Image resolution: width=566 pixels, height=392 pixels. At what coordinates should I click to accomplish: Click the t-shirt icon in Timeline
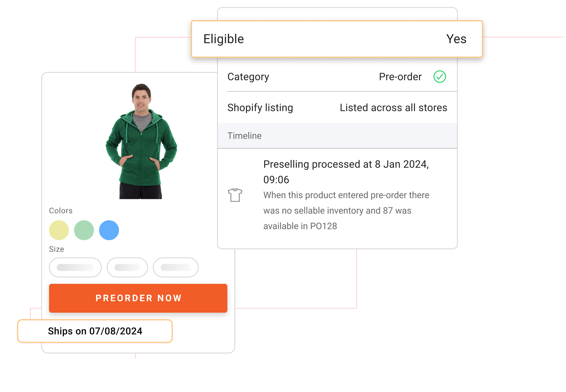tap(235, 195)
